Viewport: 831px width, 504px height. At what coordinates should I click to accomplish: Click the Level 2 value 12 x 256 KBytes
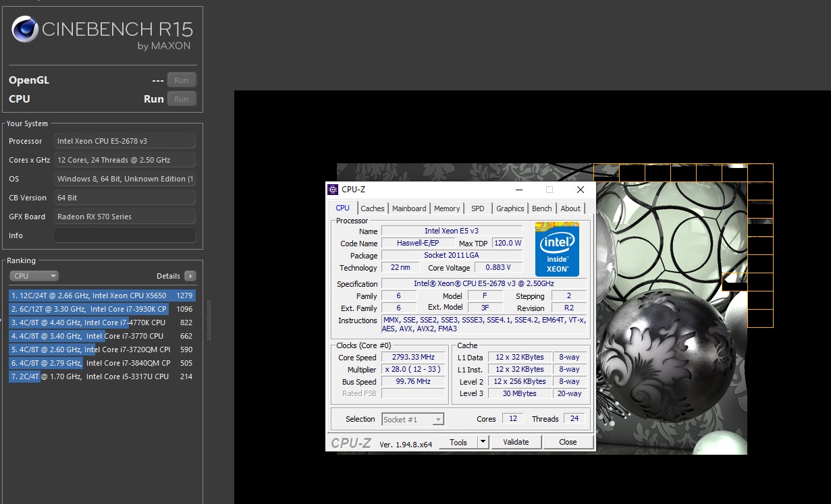tap(519, 381)
